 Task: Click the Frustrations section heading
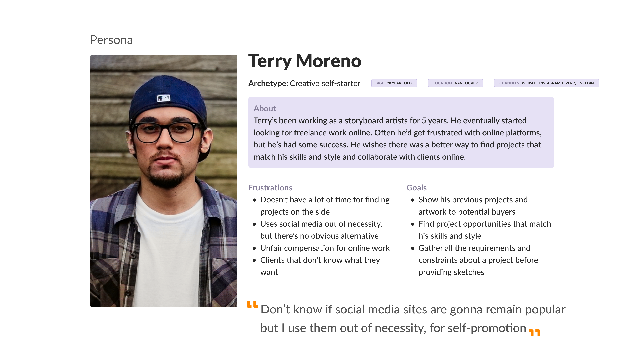[x=270, y=188]
